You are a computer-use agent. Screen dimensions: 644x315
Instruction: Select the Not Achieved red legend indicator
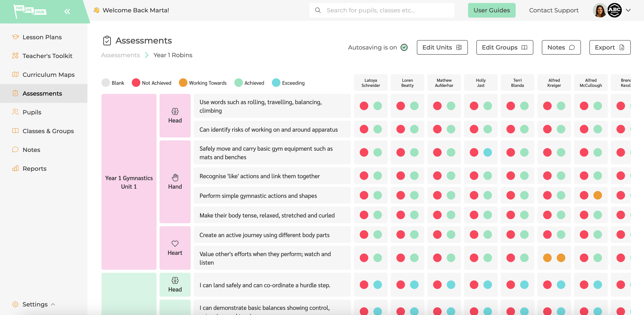pos(136,83)
